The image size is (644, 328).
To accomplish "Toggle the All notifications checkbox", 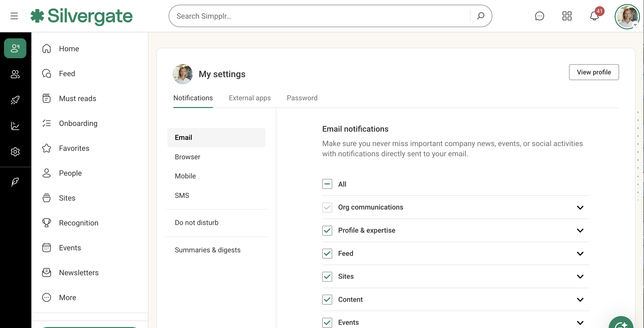I will click(327, 184).
